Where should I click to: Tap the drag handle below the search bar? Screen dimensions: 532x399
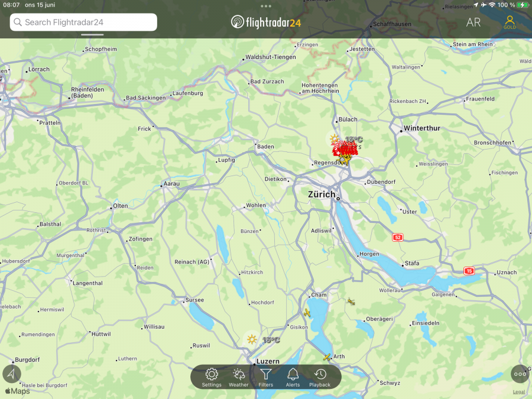[92, 34]
